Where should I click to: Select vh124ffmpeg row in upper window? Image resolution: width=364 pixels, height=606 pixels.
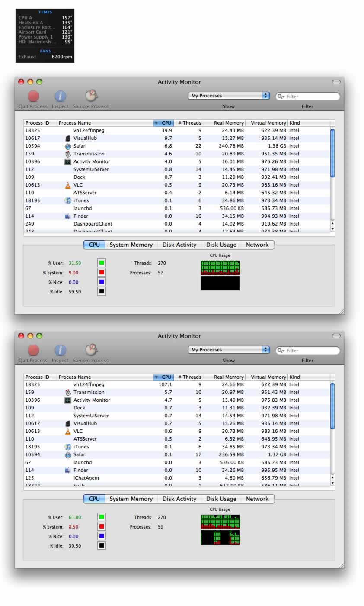coord(177,130)
